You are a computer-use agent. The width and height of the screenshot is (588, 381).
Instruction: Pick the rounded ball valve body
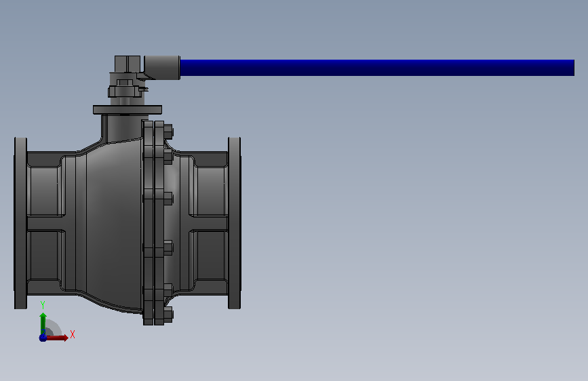(109, 225)
